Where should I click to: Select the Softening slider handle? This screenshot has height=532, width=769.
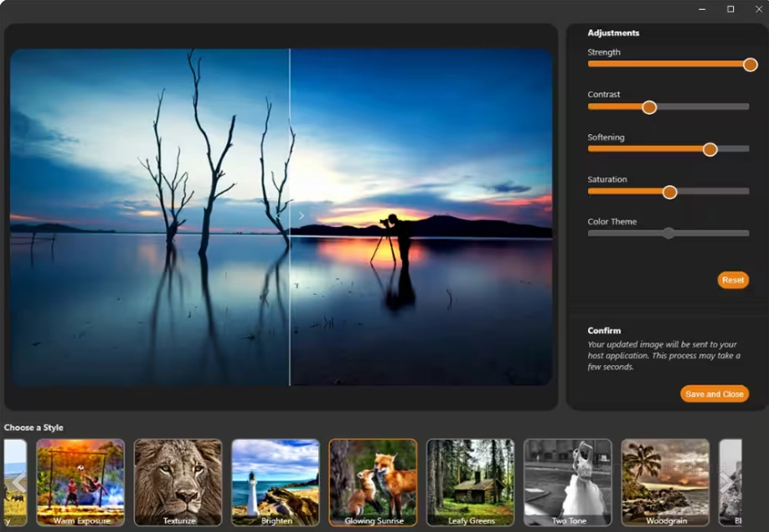pyautogui.click(x=710, y=150)
